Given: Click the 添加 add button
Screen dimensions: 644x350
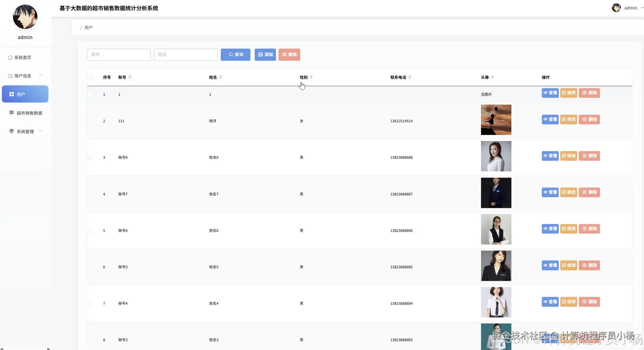Looking at the screenshot, I should coord(265,55).
